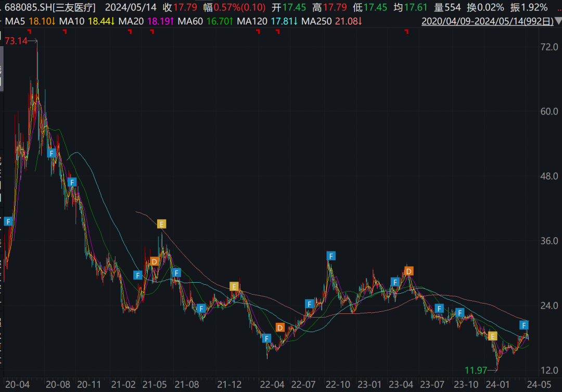
Task: Click the 12.0 price axis label
Action: pyautogui.click(x=549, y=370)
